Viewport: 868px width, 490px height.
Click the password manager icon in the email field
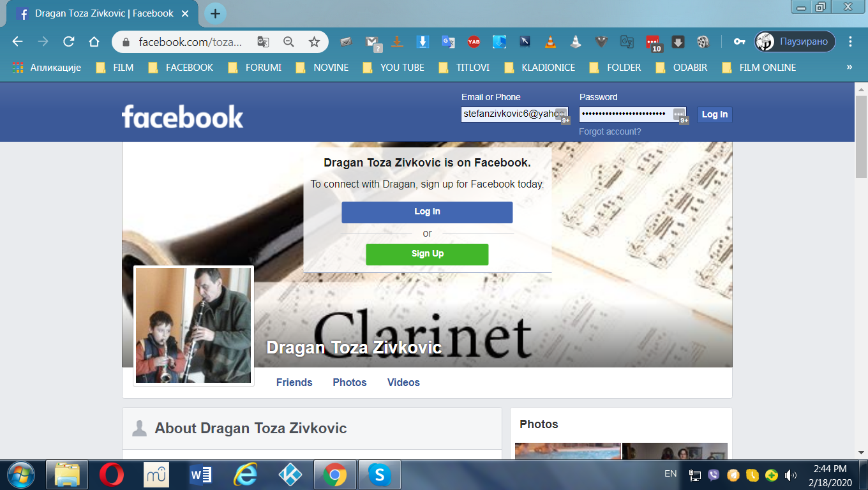[x=562, y=115]
